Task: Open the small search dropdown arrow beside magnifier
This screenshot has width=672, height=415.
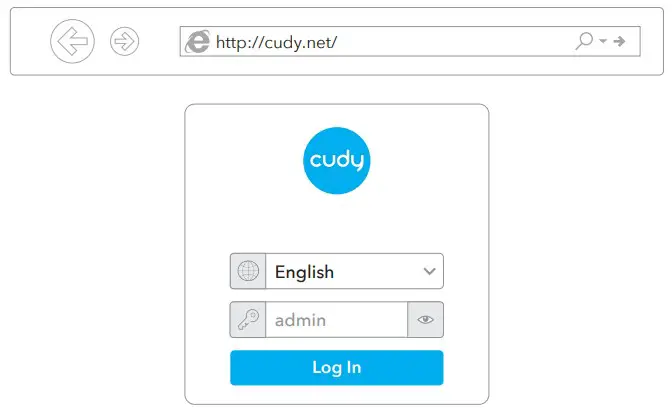Action: point(603,41)
